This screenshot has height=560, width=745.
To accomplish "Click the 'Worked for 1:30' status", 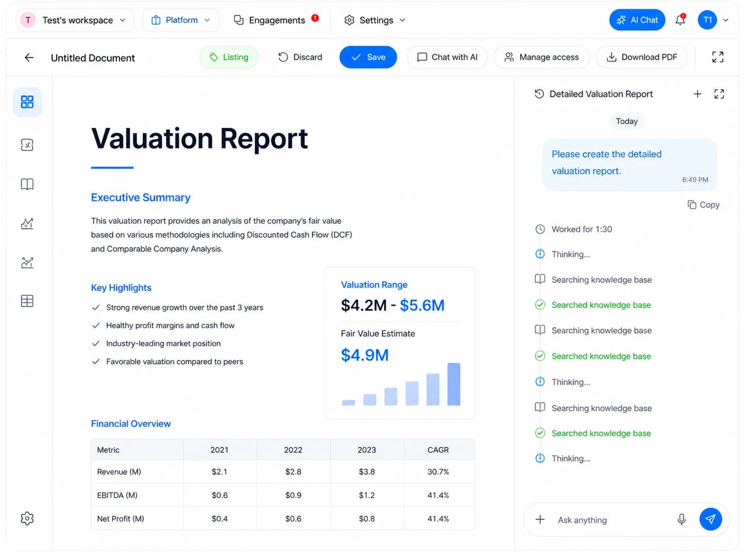I will (x=582, y=230).
